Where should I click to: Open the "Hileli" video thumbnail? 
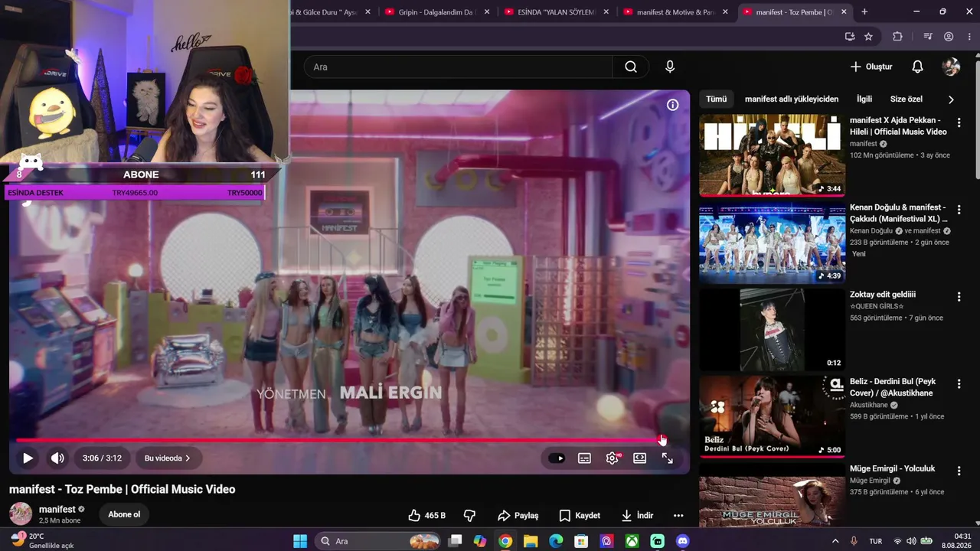click(x=772, y=155)
